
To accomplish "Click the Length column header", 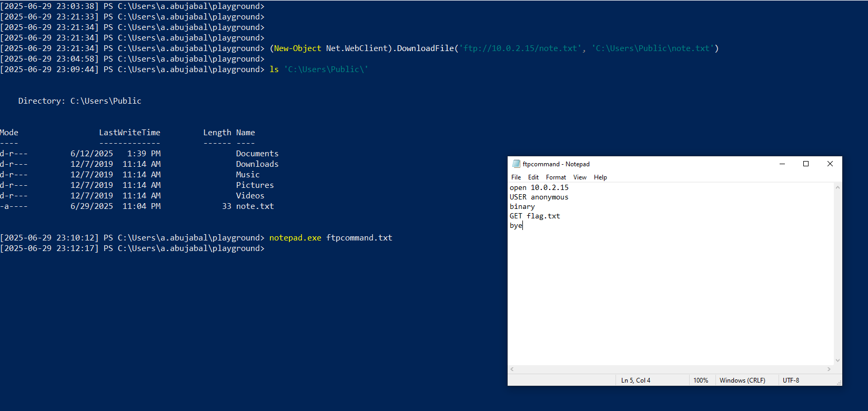I will pyautogui.click(x=217, y=133).
